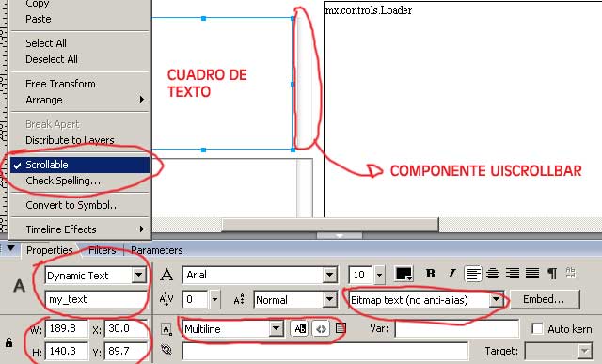Center-align the text
The width and height of the screenshot is (602, 364).
(x=493, y=274)
